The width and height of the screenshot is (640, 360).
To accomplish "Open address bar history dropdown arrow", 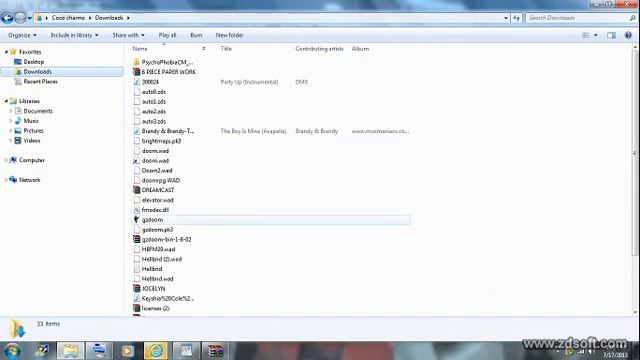I will 506,18.
